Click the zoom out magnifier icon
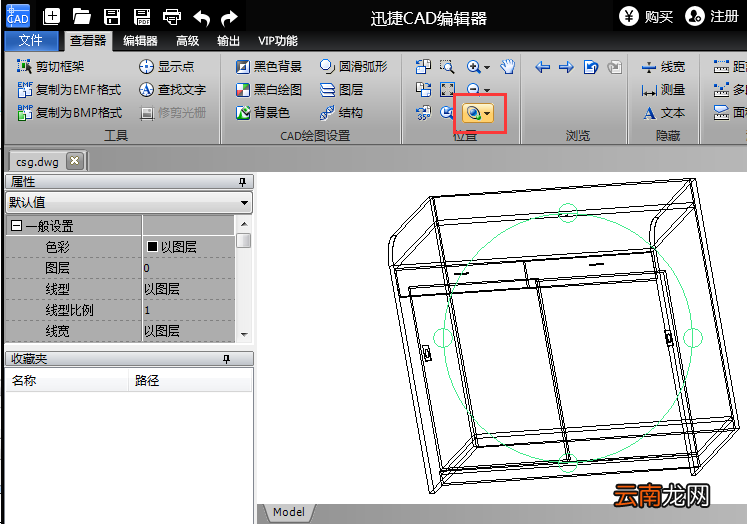The height and width of the screenshot is (524, 747). click(x=473, y=89)
